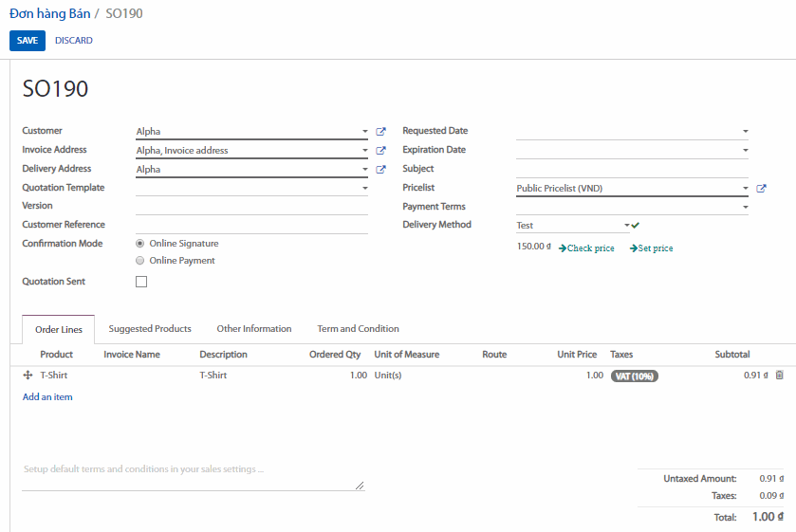Image resolution: width=796 pixels, height=532 pixels.
Task: Open Pricelist external link icon
Action: coord(761,189)
